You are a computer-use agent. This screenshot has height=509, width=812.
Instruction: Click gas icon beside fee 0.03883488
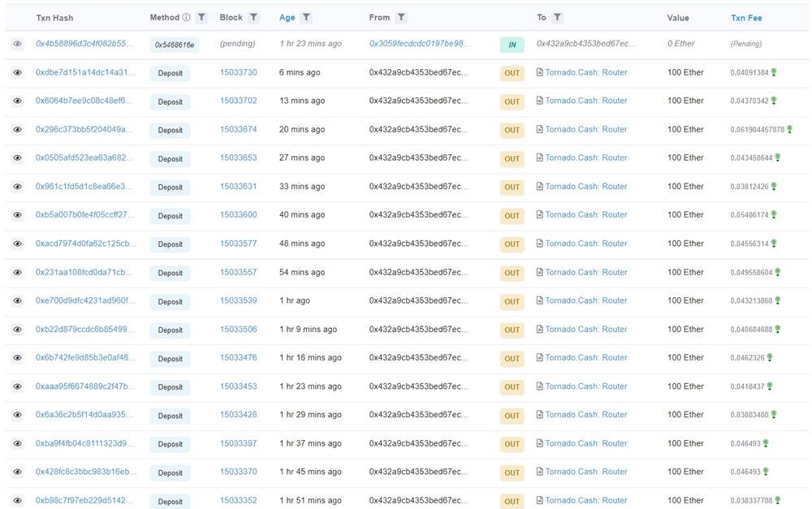774,415
